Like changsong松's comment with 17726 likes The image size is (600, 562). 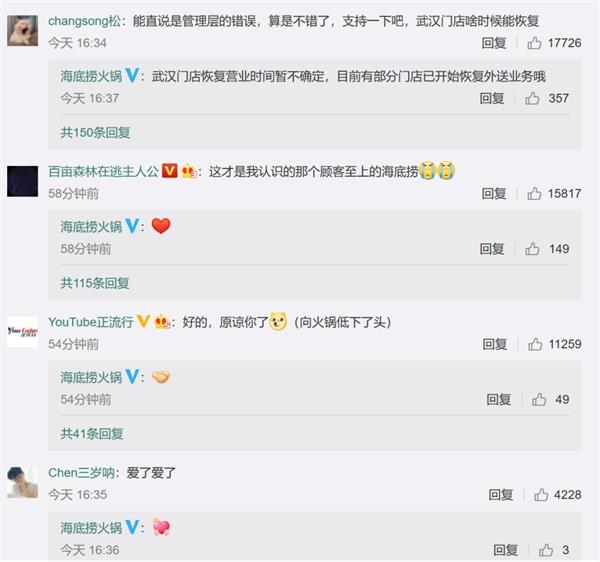coord(534,43)
